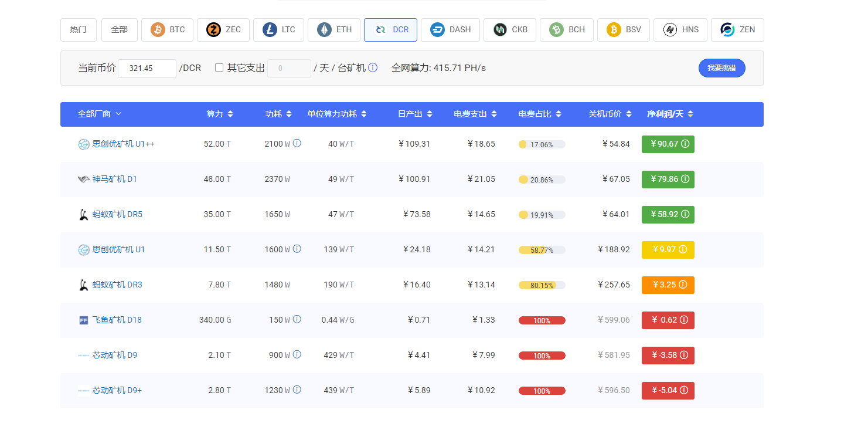868x423 pixels.
Task: Edit the current coin price field 321.45
Action: (x=147, y=69)
